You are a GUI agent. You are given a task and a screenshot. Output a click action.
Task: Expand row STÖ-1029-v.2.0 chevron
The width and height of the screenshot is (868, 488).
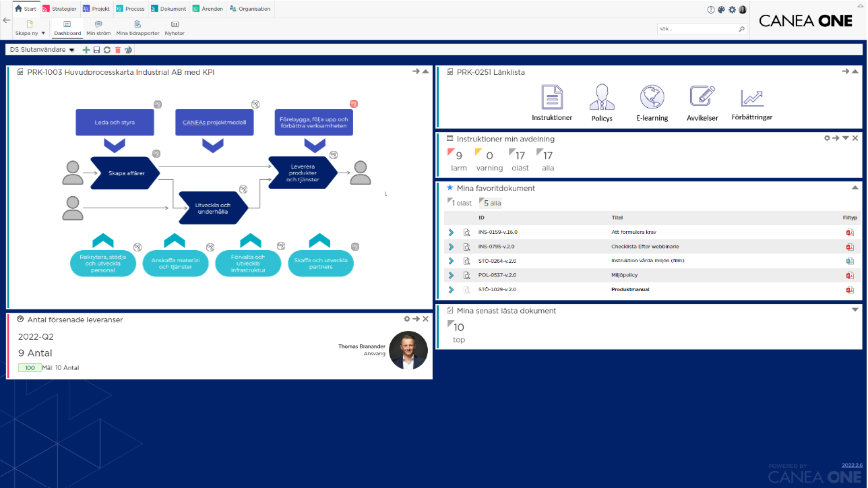coord(451,290)
